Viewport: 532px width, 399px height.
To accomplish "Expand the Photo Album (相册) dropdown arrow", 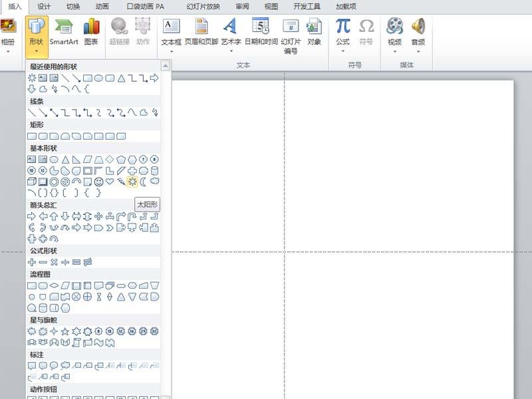I will coord(8,52).
